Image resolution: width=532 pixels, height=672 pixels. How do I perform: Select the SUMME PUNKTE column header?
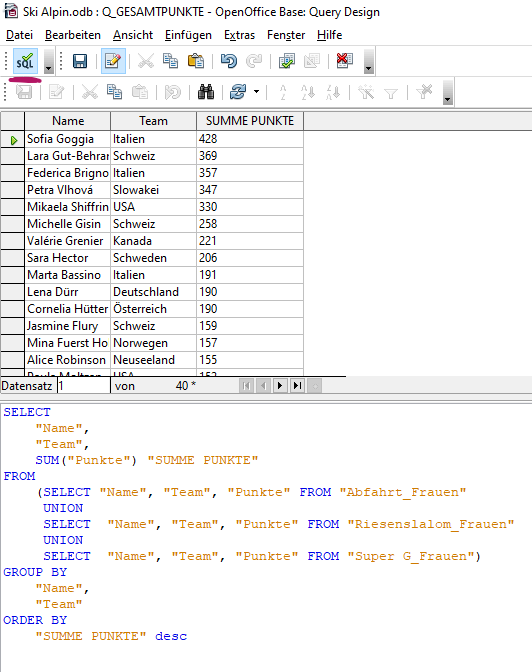point(250,121)
